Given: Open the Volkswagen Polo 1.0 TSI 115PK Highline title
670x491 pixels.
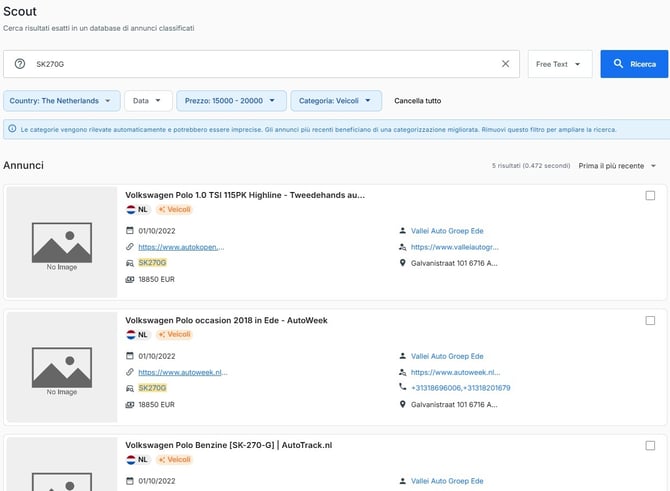Looking at the screenshot, I should tap(245, 195).
